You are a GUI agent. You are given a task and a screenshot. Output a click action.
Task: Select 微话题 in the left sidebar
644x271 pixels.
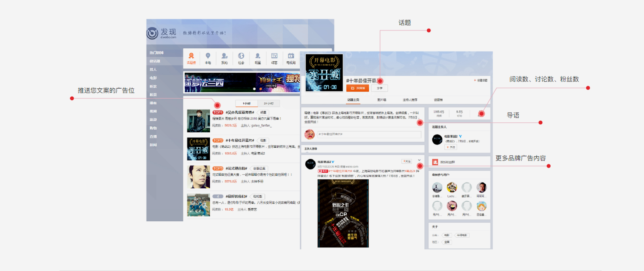pyautogui.click(x=155, y=61)
